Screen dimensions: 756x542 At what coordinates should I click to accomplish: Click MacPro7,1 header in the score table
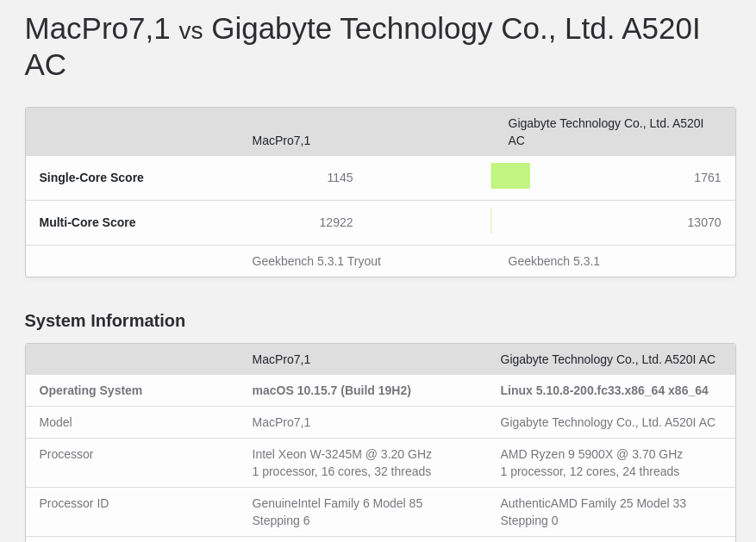tap(281, 140)
